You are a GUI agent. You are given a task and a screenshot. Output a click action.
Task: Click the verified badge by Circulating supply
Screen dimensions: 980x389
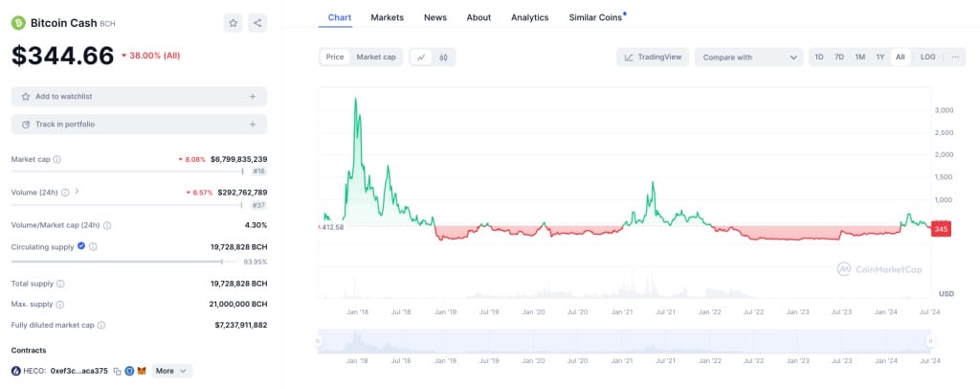pyautogui.click(x=81, y=246)
